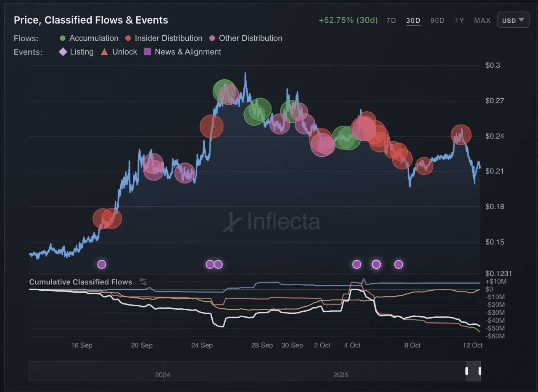
Task: Click the +52.75% (30d) change value
Action: pos(348,20)
